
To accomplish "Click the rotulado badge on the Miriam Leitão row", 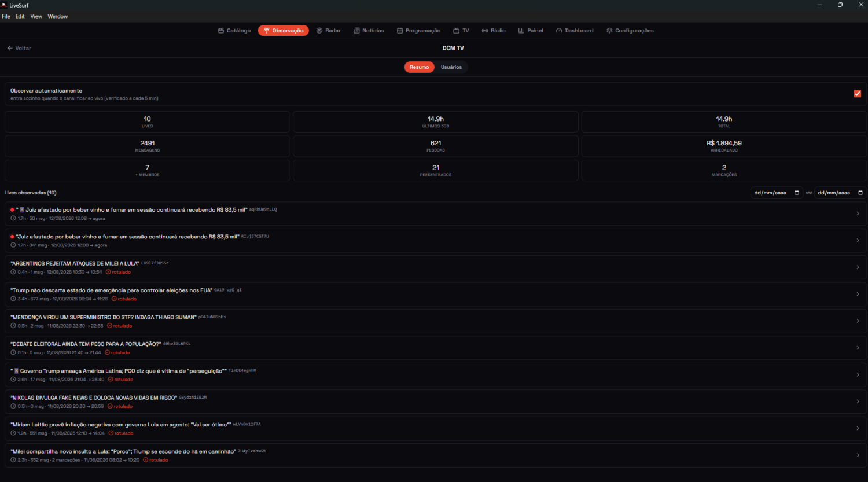I will [120, 433].
